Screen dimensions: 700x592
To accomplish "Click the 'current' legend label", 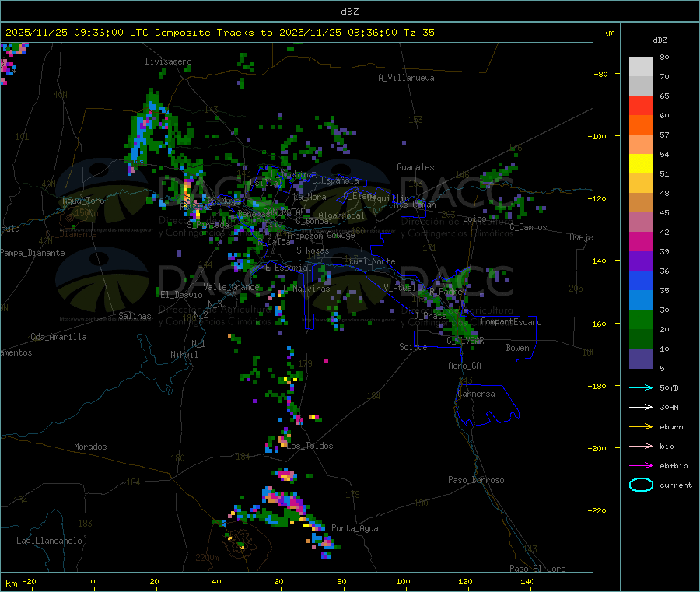I will (x=676, y=485).
